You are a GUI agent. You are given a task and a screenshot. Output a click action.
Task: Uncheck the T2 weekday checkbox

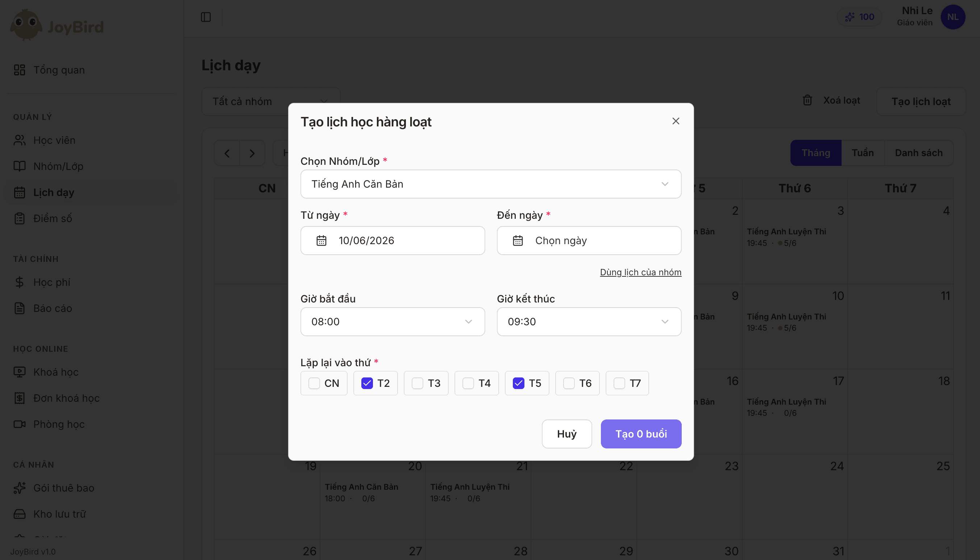[367, 383]
